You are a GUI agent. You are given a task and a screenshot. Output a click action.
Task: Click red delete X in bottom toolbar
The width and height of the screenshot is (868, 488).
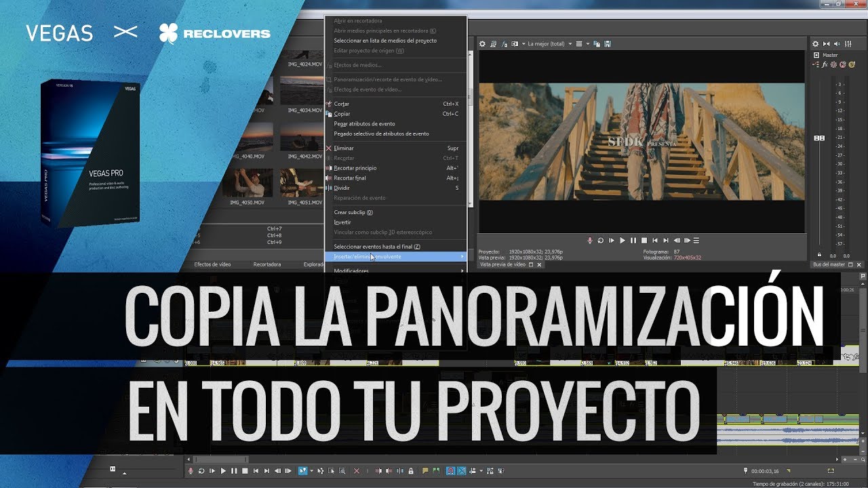click(357, 471)
